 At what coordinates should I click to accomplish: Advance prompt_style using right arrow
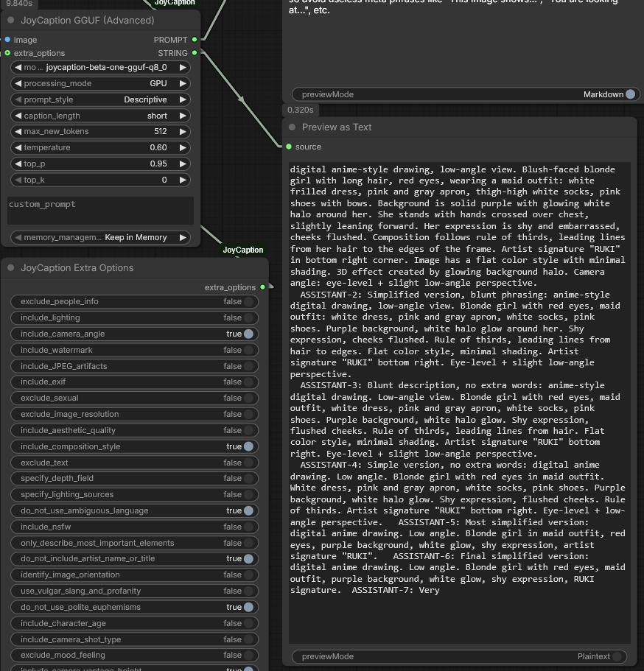point(183,99)
